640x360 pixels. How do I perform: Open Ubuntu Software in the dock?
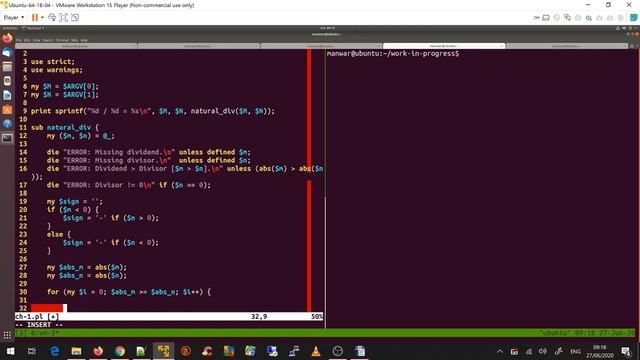(7, 109)
